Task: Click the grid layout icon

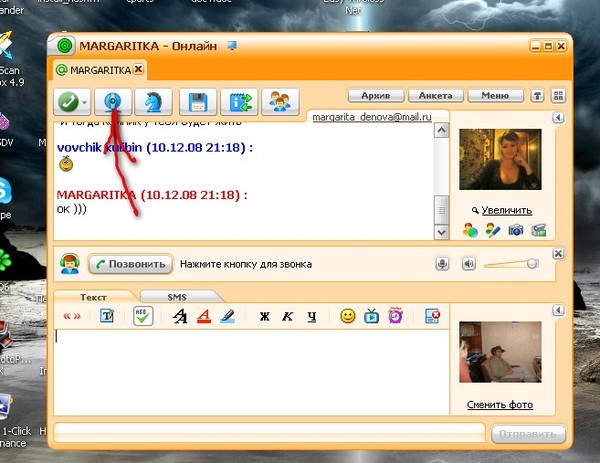Action: tap(558, 96)
